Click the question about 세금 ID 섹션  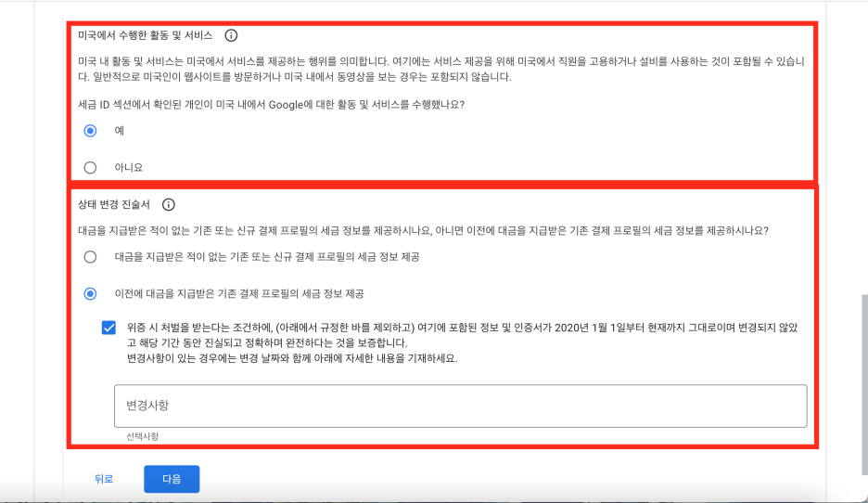click(x=271, y=105)
